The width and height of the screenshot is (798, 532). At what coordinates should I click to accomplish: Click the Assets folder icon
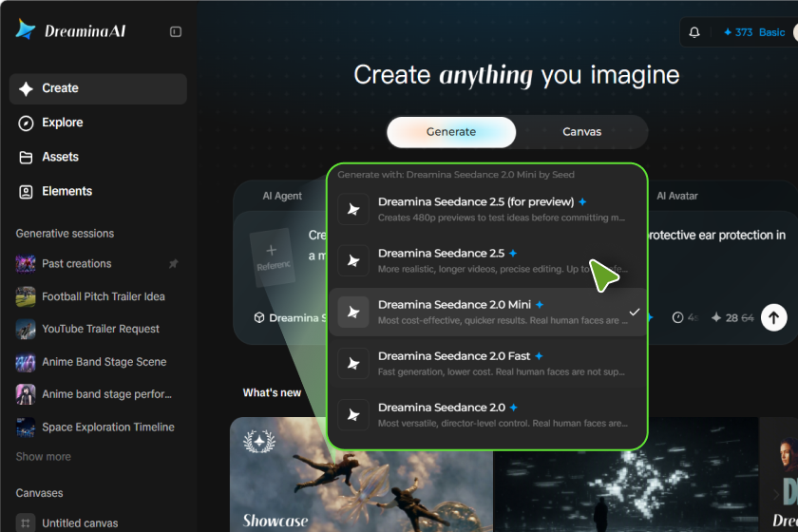click(x=26, y=158)
